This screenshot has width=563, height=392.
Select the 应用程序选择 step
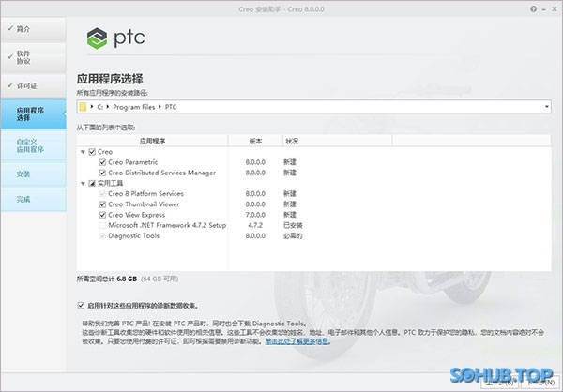[x=33, y=114]
